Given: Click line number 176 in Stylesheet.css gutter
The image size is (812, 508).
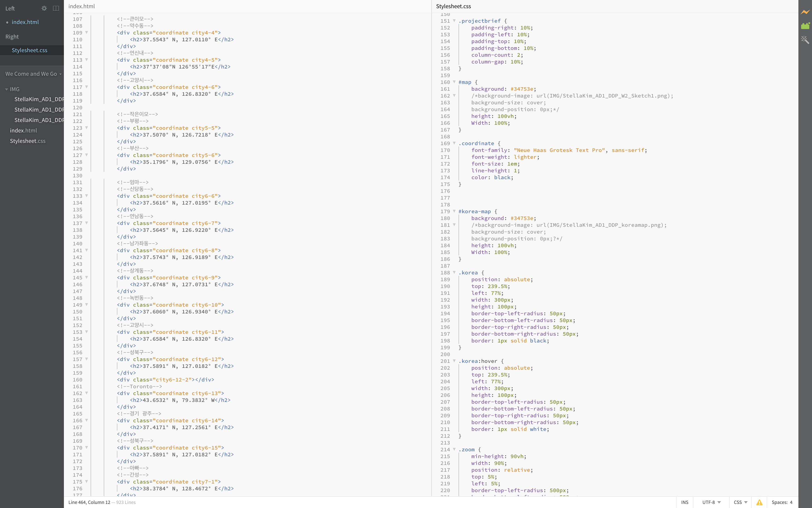Looking at the screenshot, I should pos(445,191).
